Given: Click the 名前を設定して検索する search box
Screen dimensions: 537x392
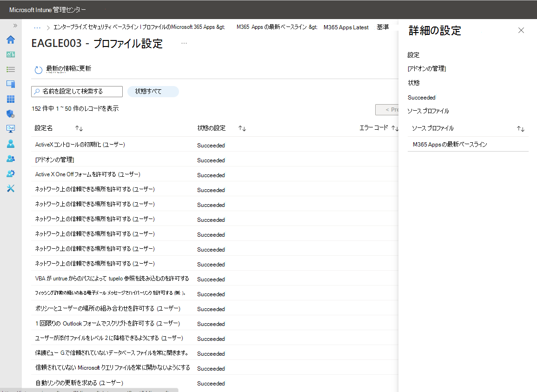Looking at the screenshot, I should point(77,92).
